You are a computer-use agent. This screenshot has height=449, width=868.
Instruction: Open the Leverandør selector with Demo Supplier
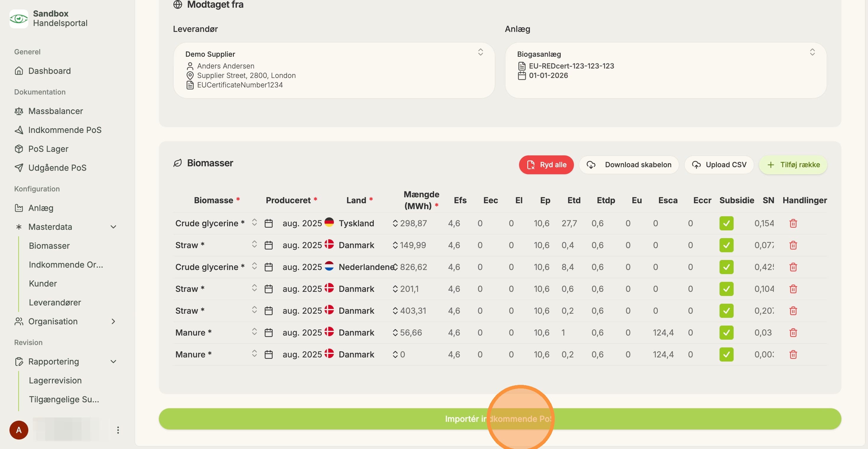[x=334, y=70]
